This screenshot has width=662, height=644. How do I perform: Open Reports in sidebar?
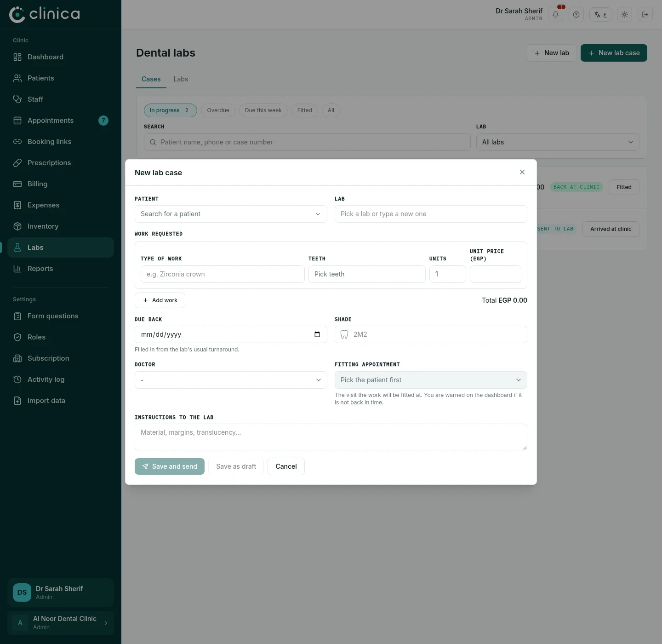[x=61, y=269]
